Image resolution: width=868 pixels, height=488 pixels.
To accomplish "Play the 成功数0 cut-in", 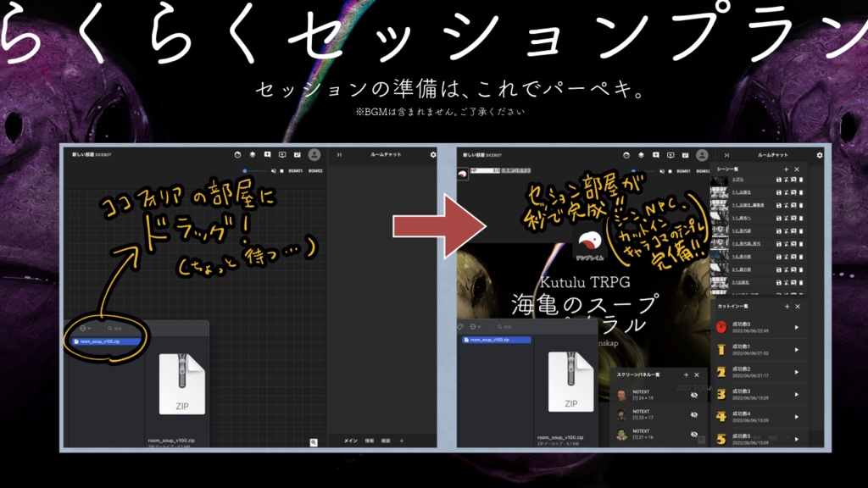I will [x=798, y=327].
